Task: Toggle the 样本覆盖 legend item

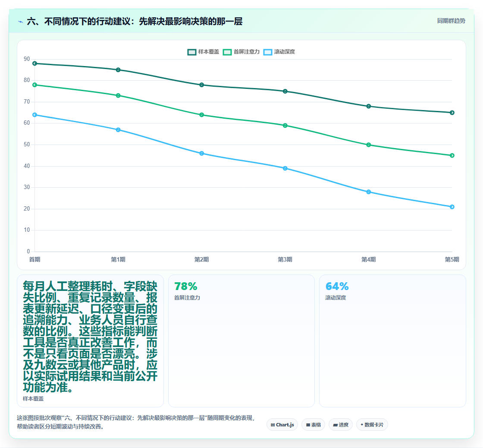Action: pyautogui.click(x=203, y=52)
